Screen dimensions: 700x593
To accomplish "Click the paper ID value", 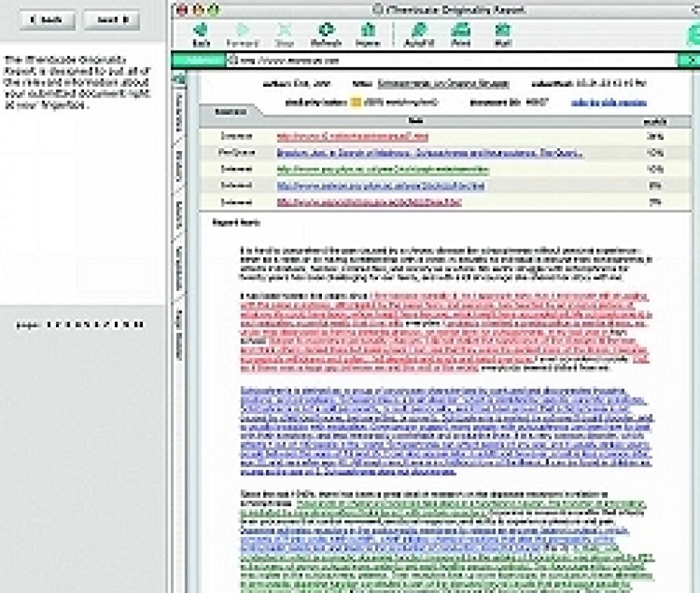I will (537, 102).
